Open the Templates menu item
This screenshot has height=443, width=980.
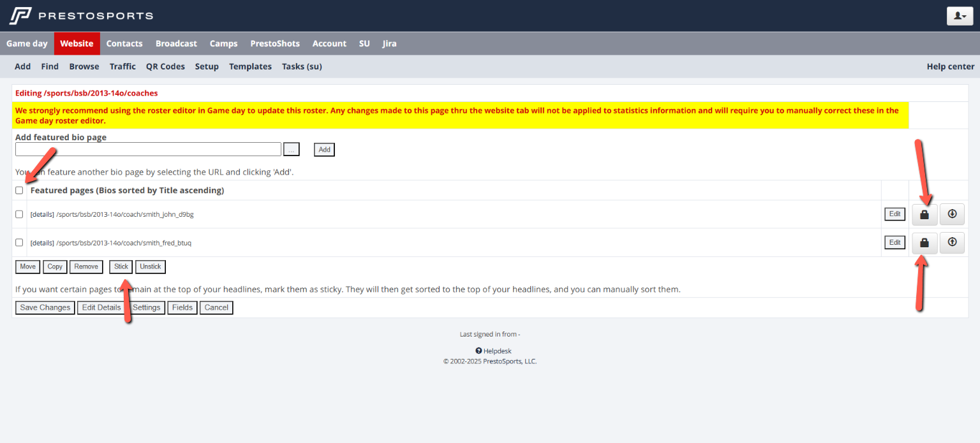pos(250,67)
